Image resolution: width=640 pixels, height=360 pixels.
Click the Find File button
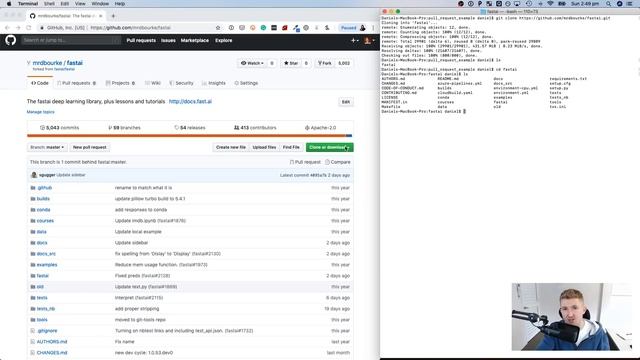point(291,147)
